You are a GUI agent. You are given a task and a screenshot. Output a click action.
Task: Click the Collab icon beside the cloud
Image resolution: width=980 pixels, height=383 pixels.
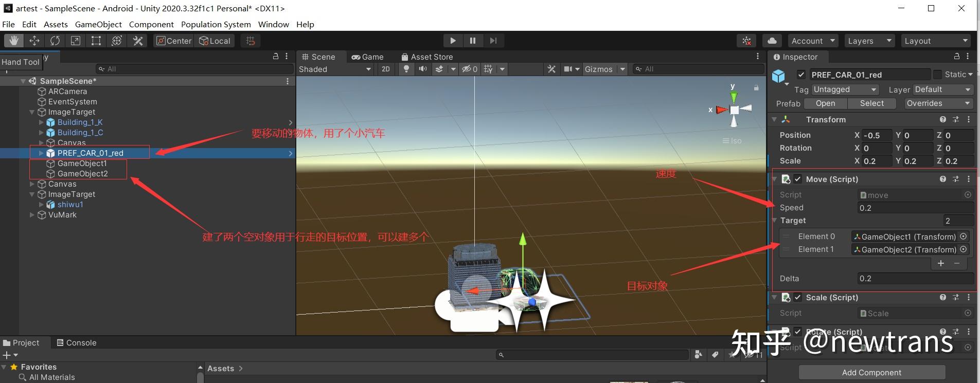point(747,41)
